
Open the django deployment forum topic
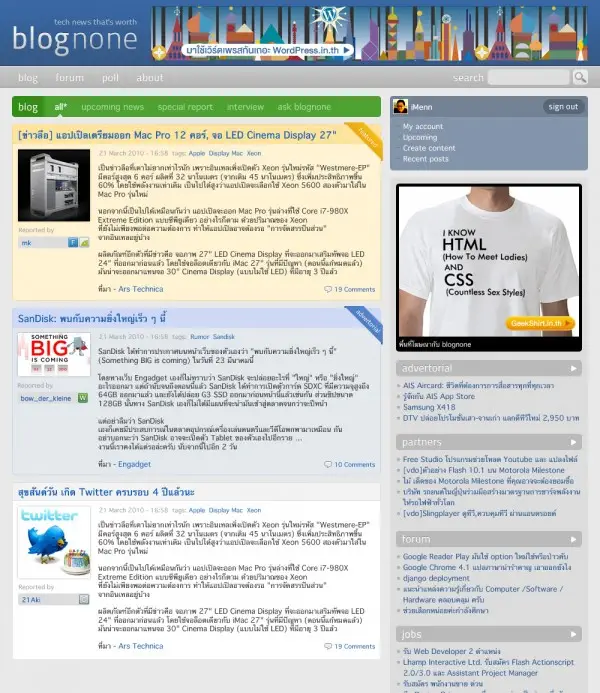pos(436,578)
